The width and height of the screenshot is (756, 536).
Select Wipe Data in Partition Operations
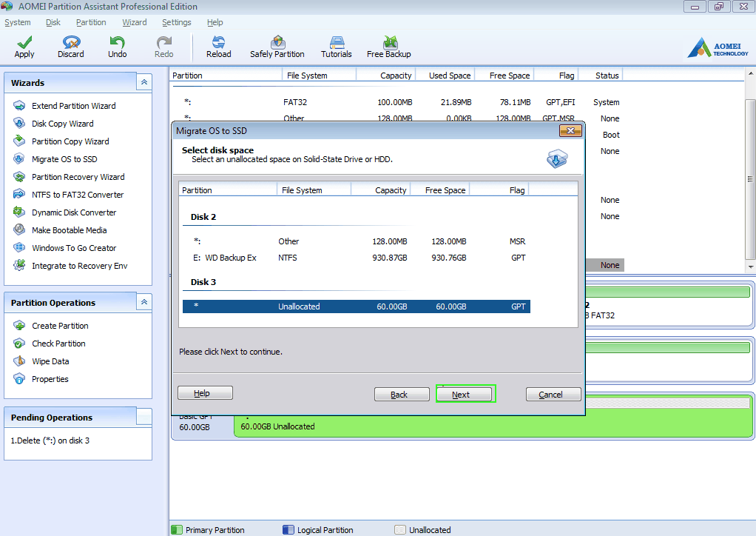50,361
